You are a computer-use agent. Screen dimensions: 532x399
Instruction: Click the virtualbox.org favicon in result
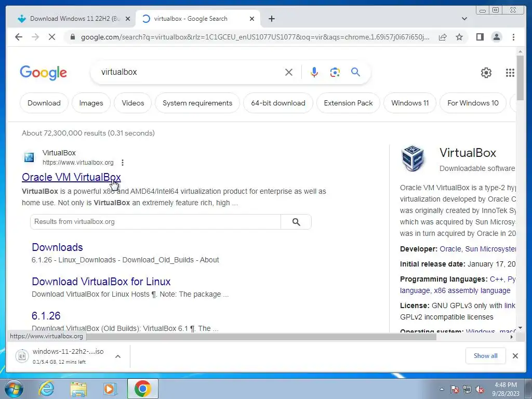pos(29,157)
